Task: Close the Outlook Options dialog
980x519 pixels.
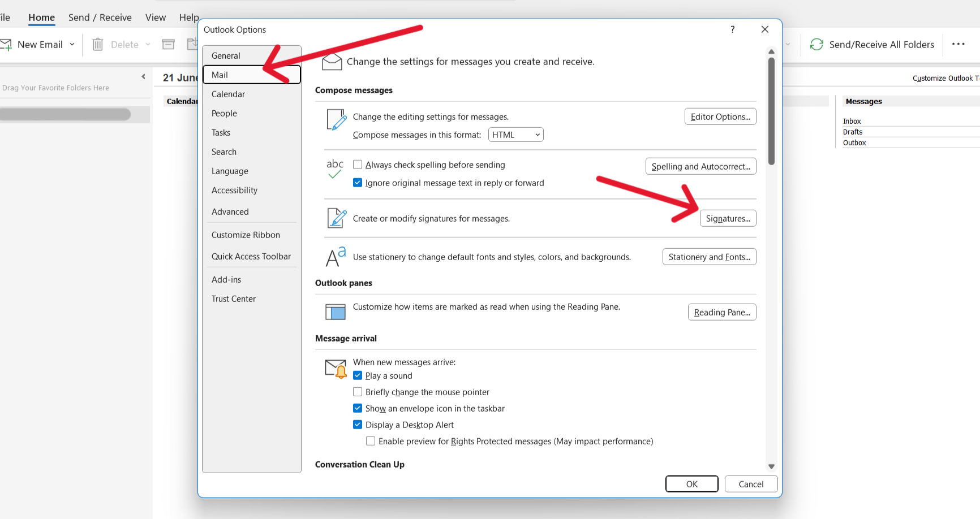Action: pos(765,29)
